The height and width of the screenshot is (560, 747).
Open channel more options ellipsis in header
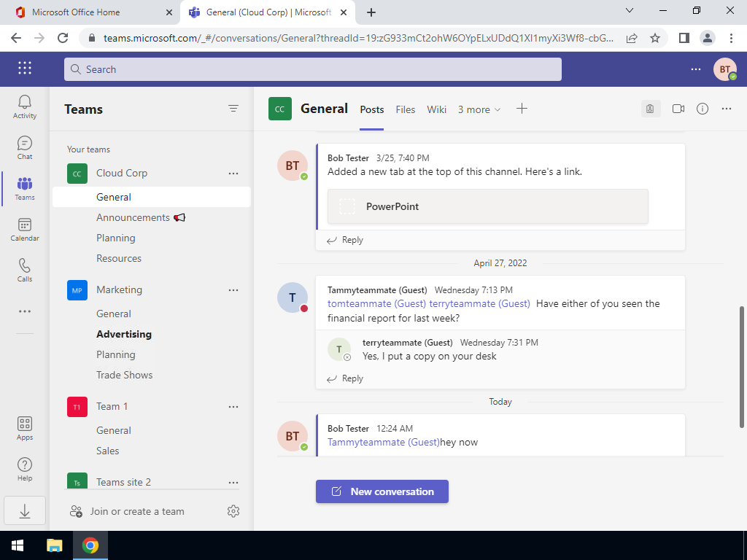(727, 109)
